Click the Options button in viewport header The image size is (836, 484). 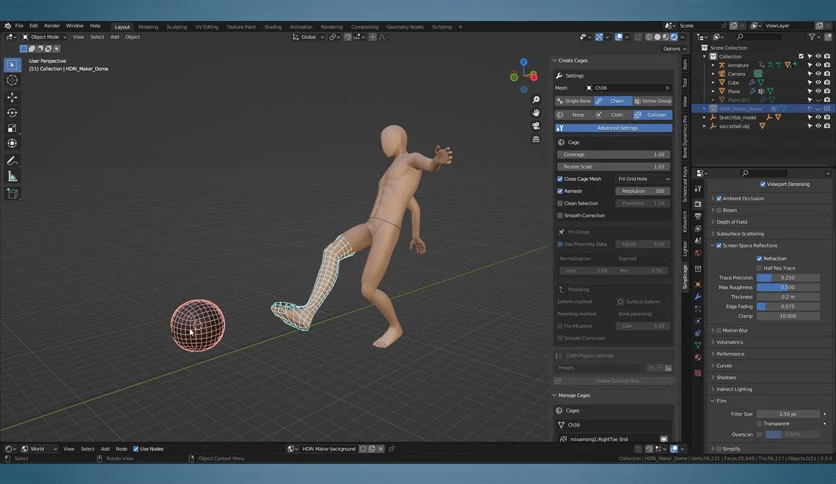[x=674, y=49]
